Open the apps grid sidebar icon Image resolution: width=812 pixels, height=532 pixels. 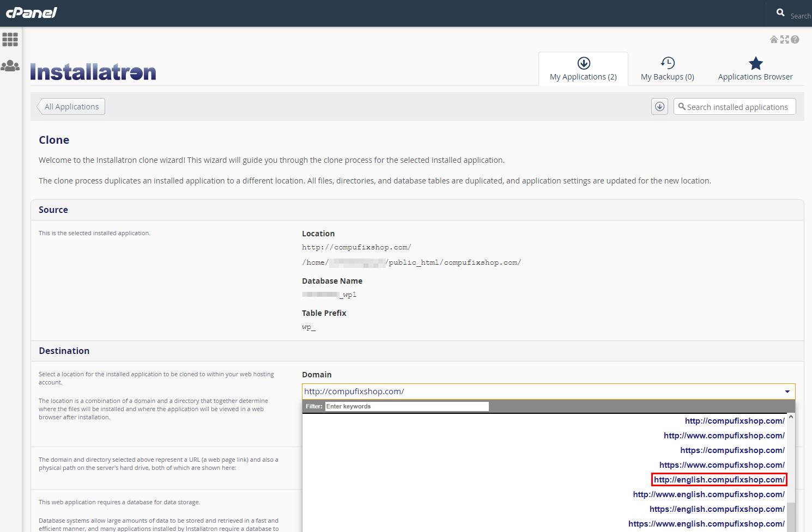tap(10, 39)
